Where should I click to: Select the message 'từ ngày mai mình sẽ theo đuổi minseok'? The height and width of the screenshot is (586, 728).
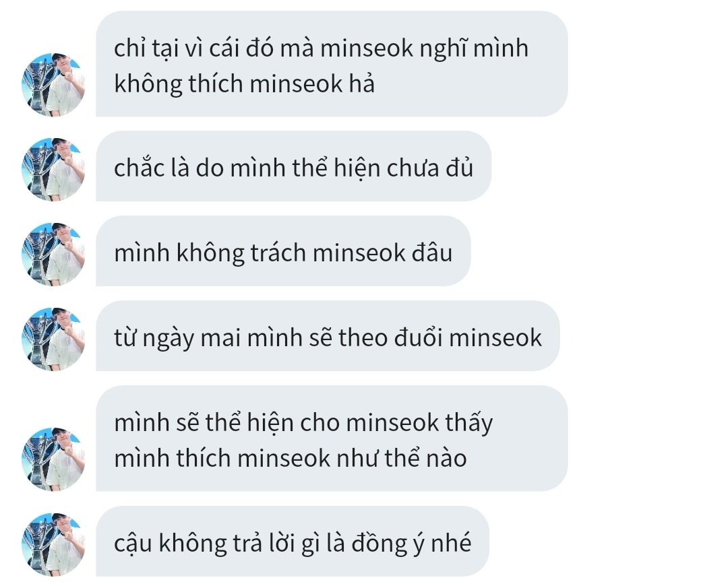pyautogui.click(x=328, y=336)
